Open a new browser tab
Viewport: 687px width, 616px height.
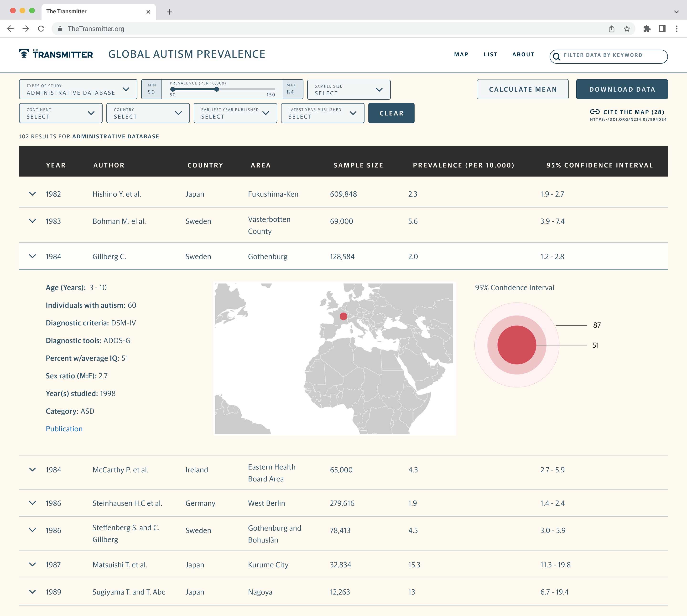[170, 12]
